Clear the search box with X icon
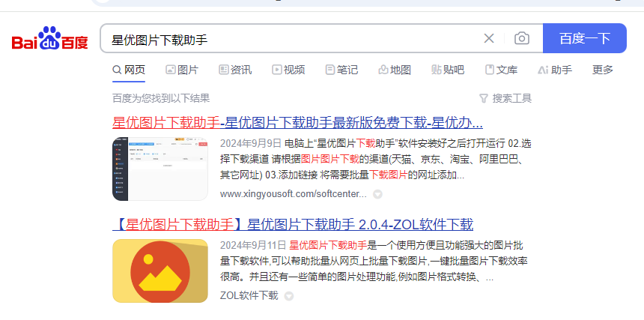644x320 pixels. [x=489, y=39]
